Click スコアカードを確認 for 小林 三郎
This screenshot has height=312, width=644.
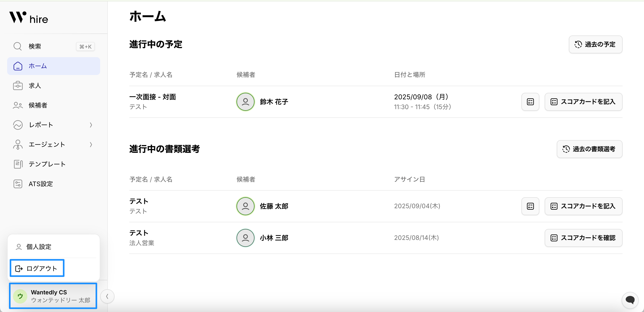(583, 238)
